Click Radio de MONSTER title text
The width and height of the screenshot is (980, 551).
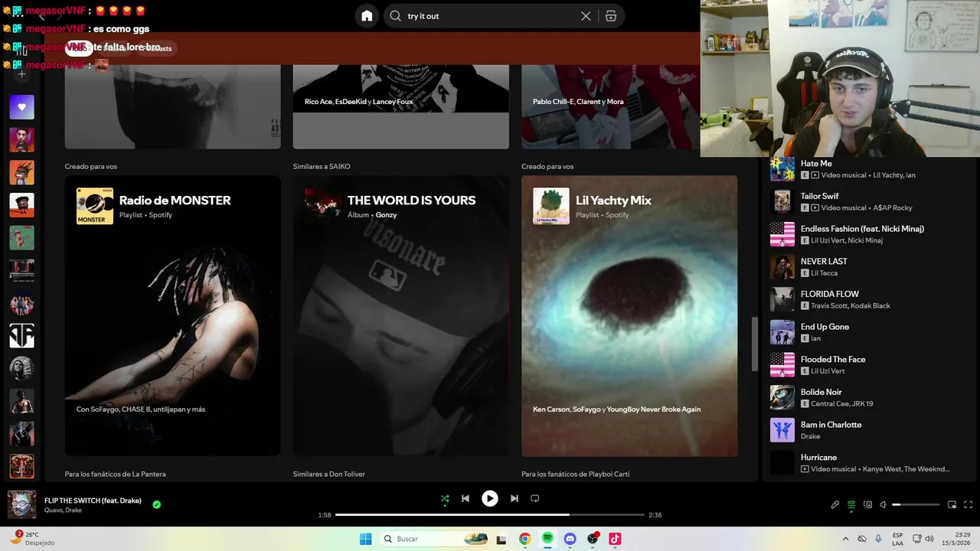point(175,201)
